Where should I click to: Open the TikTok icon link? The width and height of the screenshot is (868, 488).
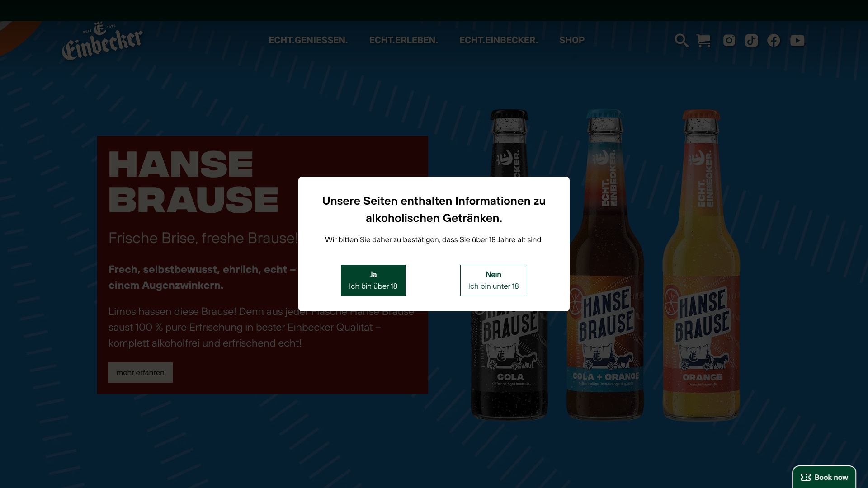pos(751,41)
